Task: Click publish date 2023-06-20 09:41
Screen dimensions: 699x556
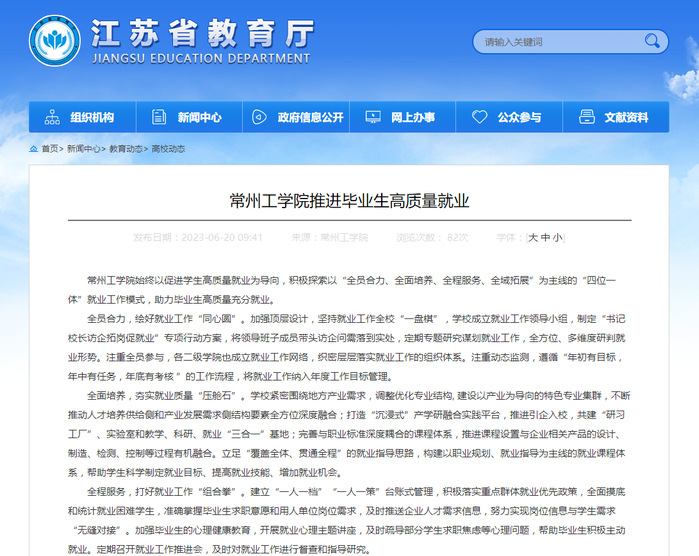Action: point(222,238)
